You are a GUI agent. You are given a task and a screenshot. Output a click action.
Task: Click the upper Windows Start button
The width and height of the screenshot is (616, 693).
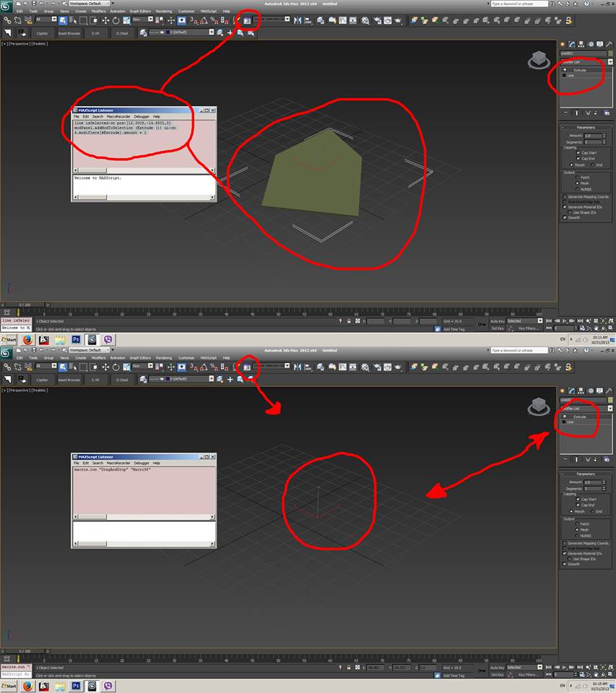9,339
